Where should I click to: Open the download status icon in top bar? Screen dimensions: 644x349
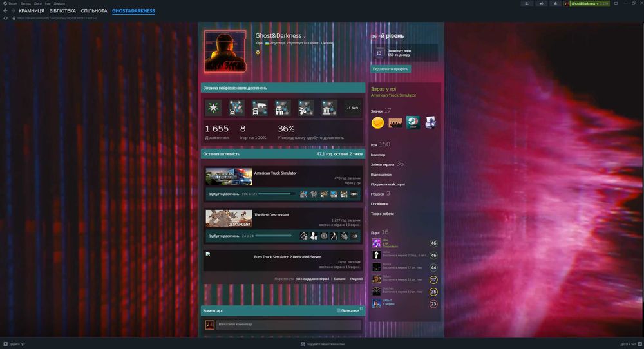[527, 3]
